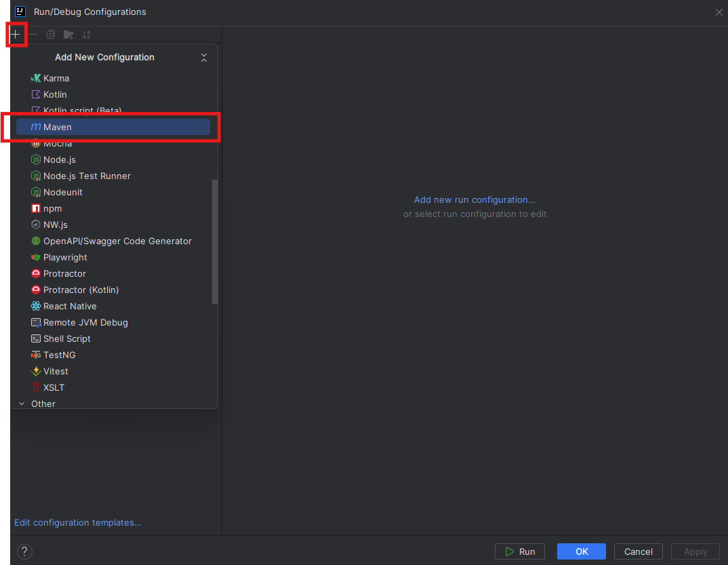Click the IntelliJ IDEA logo icon
Screen dimensions: 728x565
pyautogui.click(x=20, y=11)
